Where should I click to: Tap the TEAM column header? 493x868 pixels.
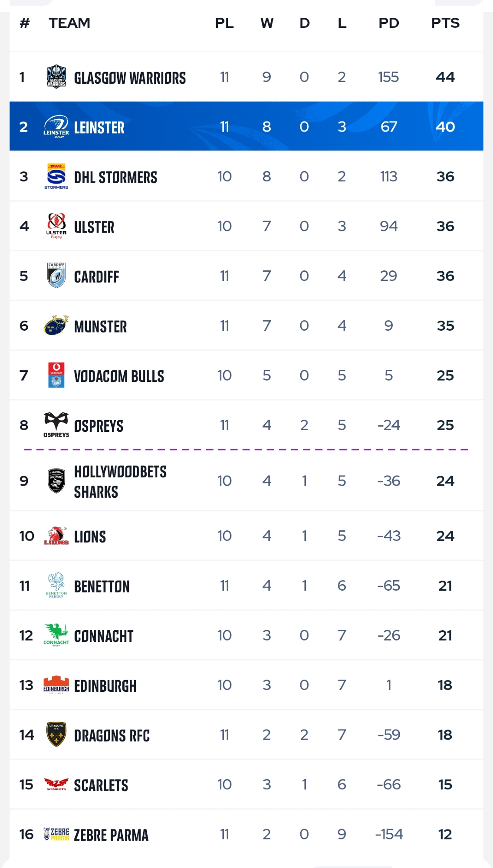tap(69, 23)
